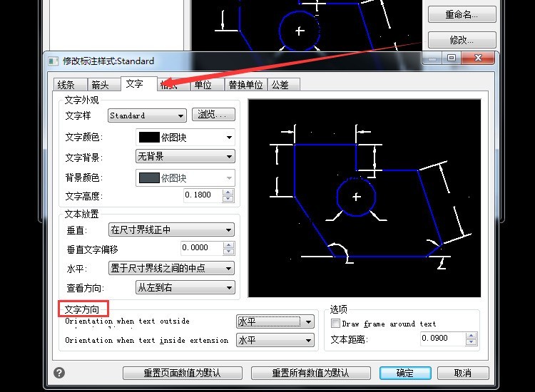Enable Draw frame around text checkbox
The height and width of the screenshot is (392, 535).
pos(335,323)
